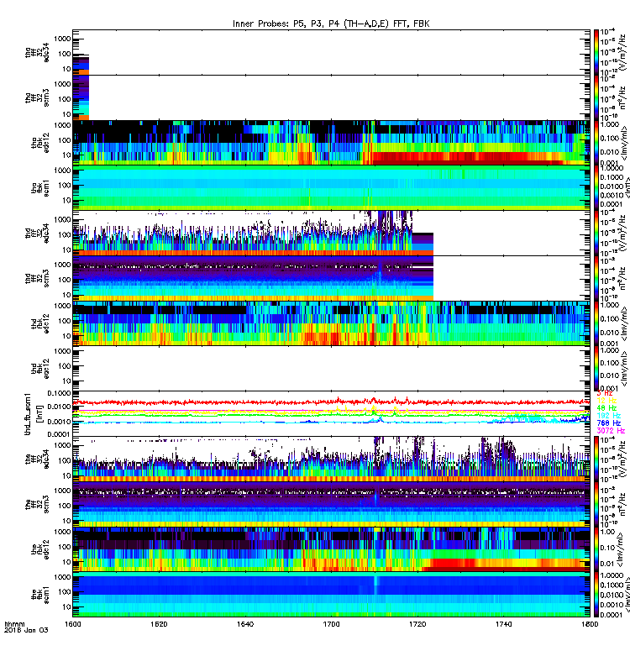
Task: Select the "48 Hz" green legend label
Action: (x=606, y=408)
